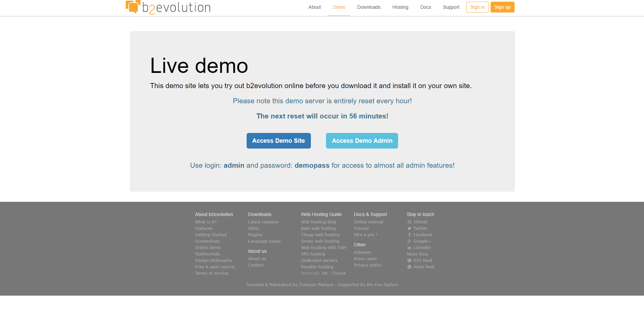Viewport: 644px width, 325px height.
Task: Open Hosting in top navigation
Action: click(x=400, y=7)
